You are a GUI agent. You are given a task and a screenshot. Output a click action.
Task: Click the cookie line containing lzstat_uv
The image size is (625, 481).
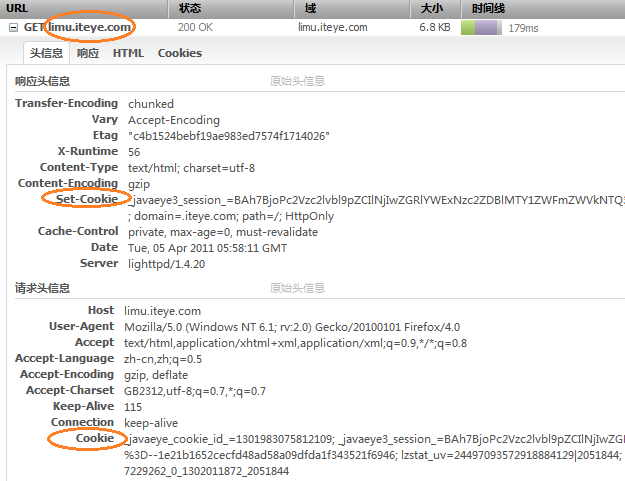(x=373, y=455)
